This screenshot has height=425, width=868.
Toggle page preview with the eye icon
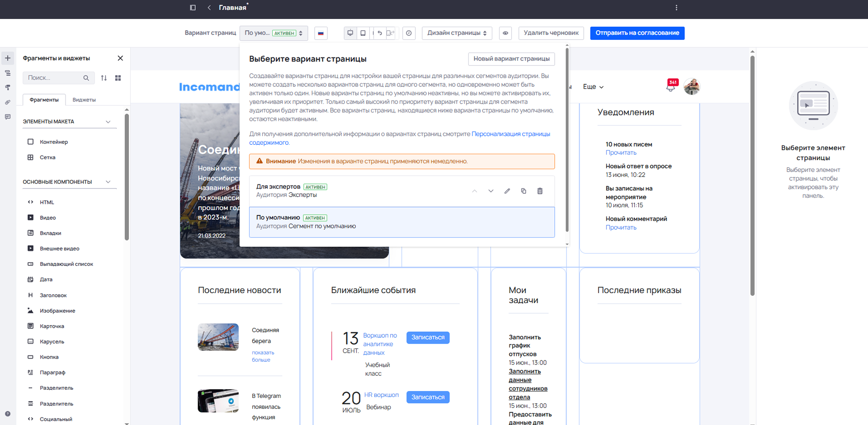(x=505, y=33)
